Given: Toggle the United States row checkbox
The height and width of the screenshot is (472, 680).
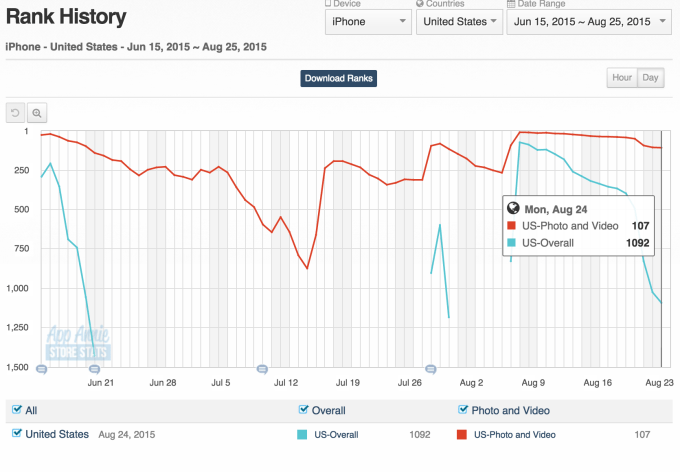Looking at the screenshot, I should click(16, 434).
